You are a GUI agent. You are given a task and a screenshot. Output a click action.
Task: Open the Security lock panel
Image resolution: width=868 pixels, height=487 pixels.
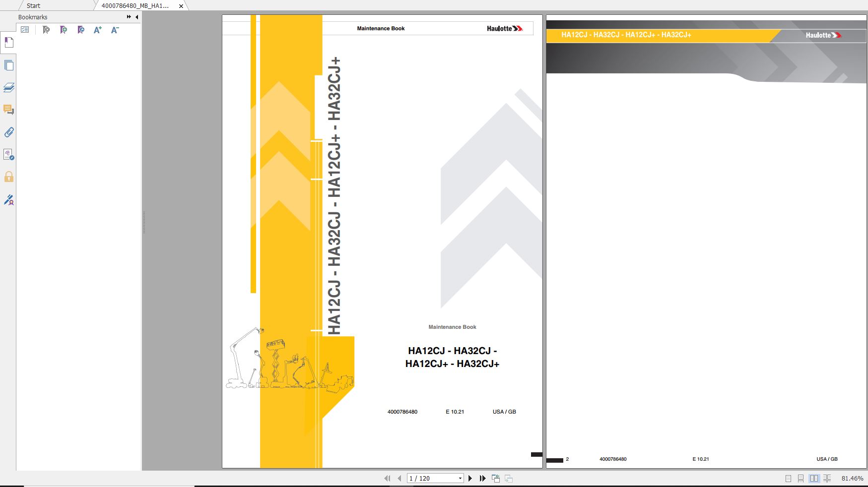pos(8,177)
